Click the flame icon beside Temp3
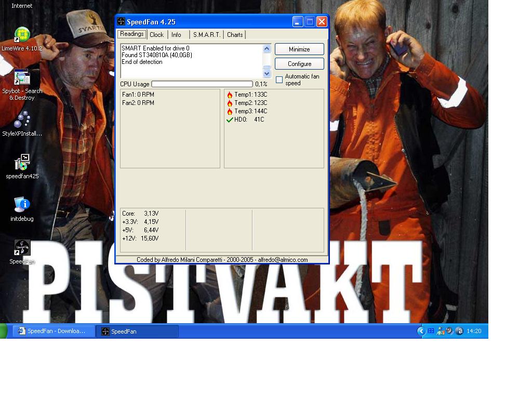Viewport: 532px width, 399px height. pos(230,111)
